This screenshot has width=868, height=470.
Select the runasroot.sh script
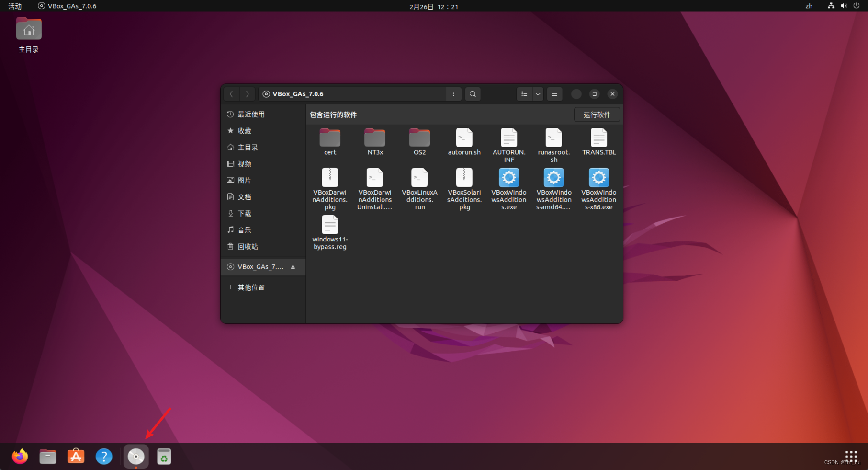(x=554, y=145)
